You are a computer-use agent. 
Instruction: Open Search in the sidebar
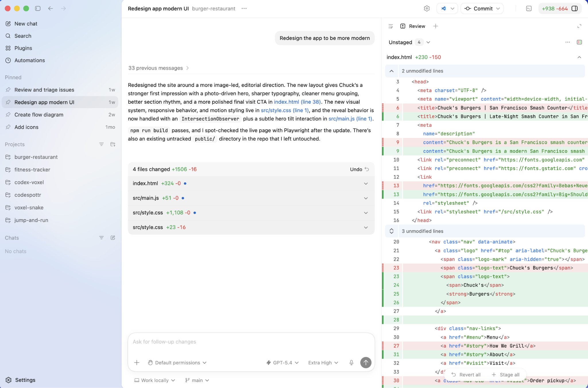[23, 36]
